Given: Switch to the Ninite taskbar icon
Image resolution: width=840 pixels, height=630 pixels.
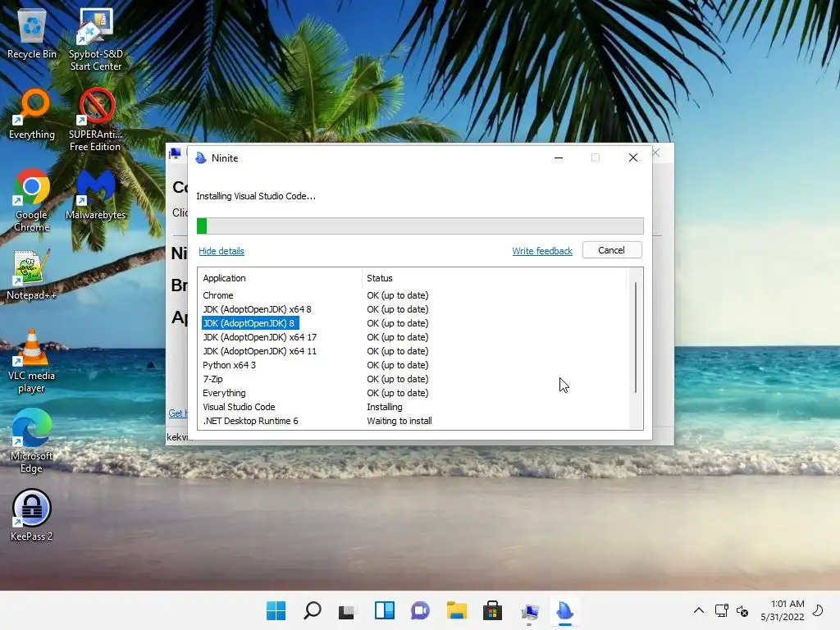Looking at the screenshot, I should (564, 610).
